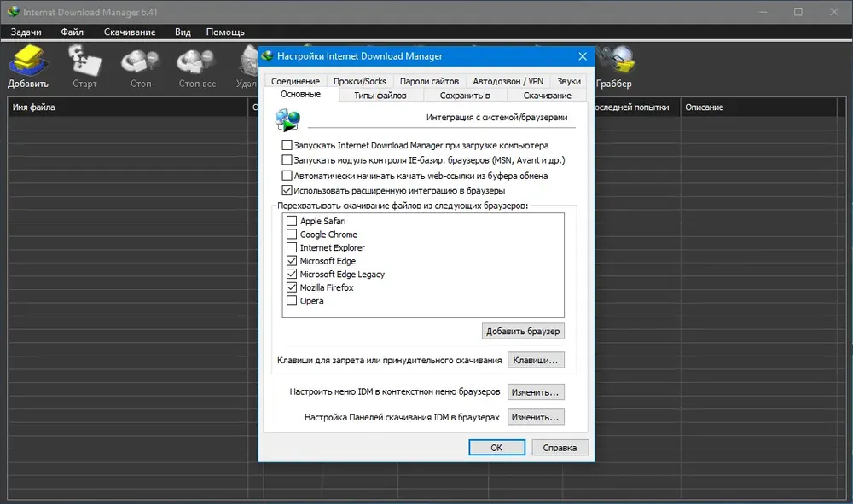The width and height of the screenshot is (853, 504).
Task: Click the Справка help button
Action: [x=560, y=448]
